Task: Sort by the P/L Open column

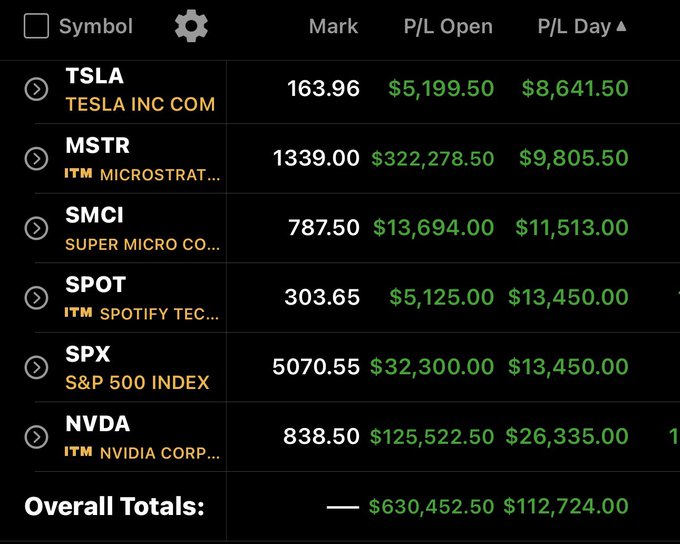Action: pyautogui.click(x=448, y=27)
